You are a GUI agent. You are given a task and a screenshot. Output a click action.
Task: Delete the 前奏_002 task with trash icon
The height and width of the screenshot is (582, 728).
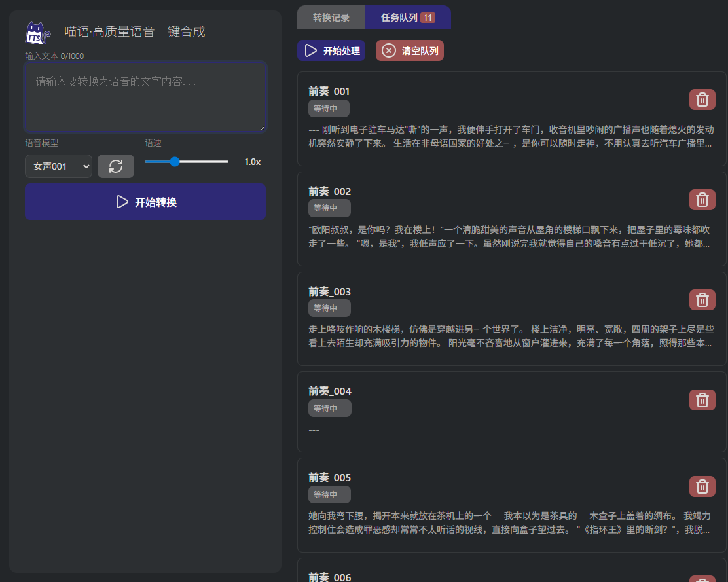coord(702,200)
